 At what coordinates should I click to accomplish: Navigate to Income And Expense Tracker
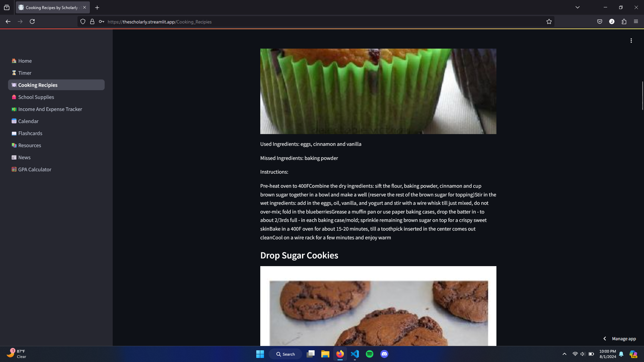50,109
